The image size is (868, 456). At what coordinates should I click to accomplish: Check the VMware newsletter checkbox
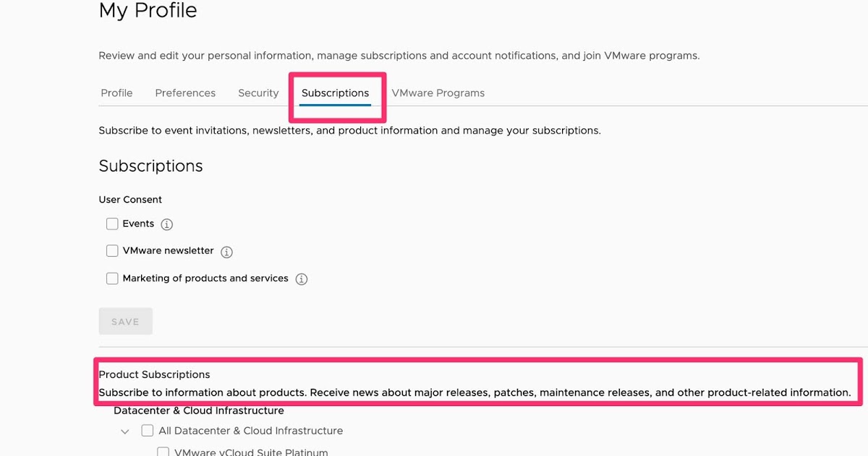[112, 251]
